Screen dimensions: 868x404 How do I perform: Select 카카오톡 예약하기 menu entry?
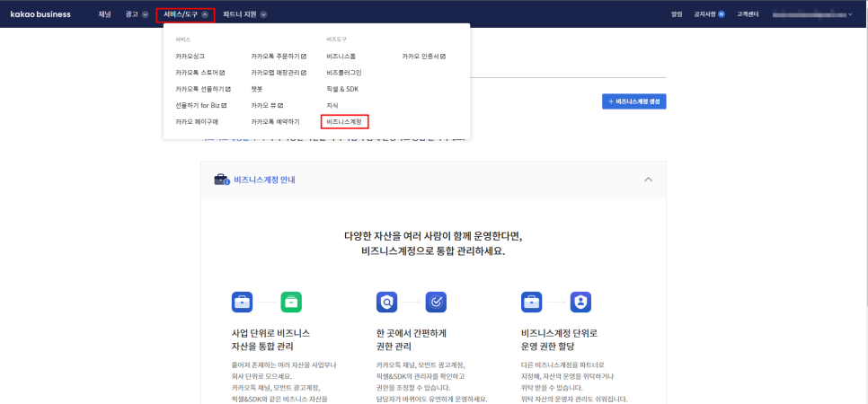[275, 122]
